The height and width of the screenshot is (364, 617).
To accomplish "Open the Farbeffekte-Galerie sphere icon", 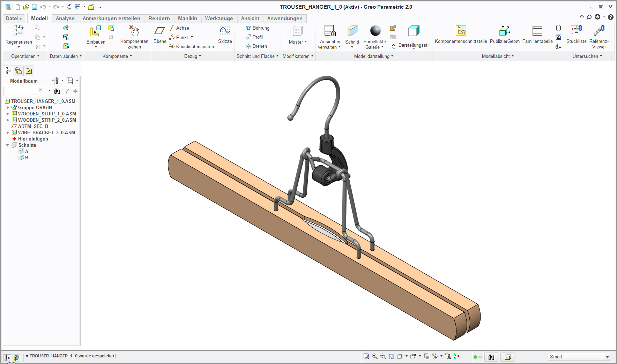I will [376, 31].
